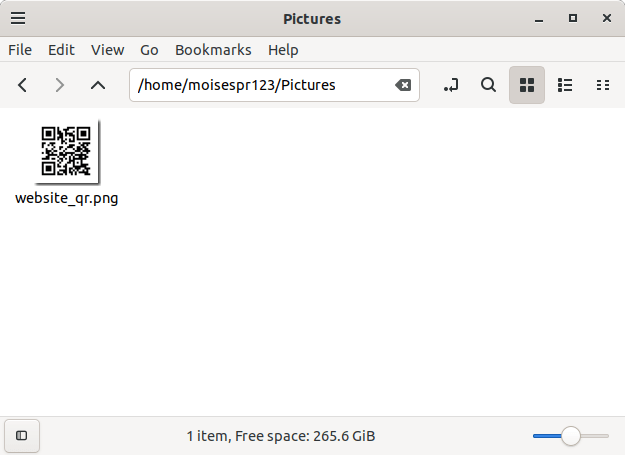Open the File menu
Screen dimensions: 625x455
[x=20, y=50]
